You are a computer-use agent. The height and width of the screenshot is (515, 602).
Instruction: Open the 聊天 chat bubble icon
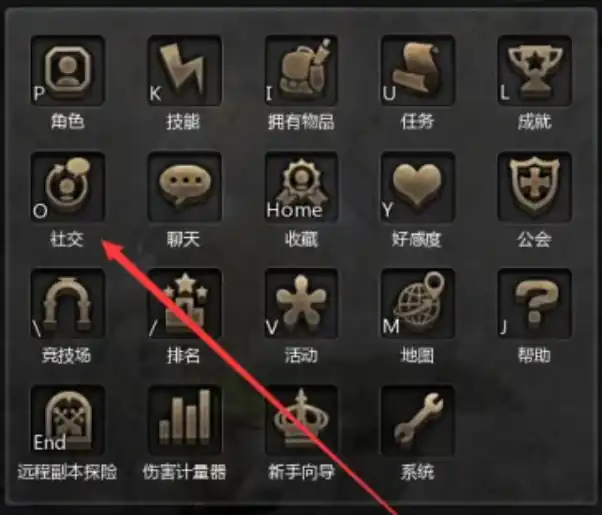click(x=184, y=187)
